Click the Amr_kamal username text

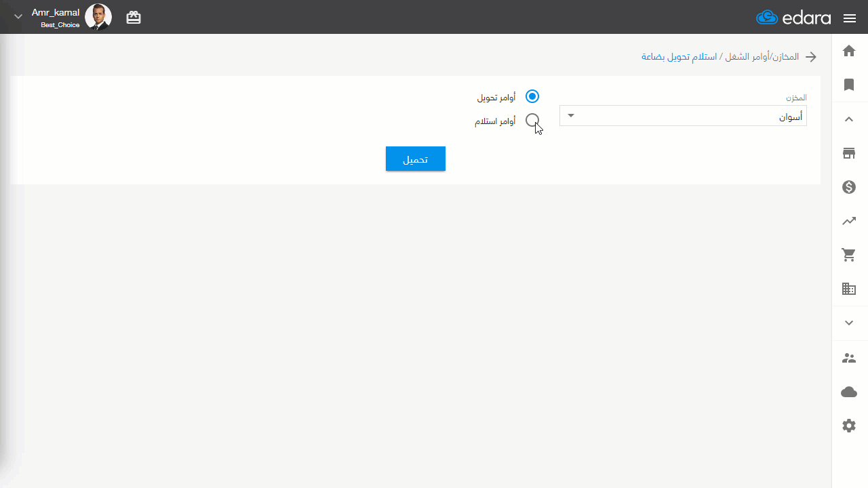point(56,12)
